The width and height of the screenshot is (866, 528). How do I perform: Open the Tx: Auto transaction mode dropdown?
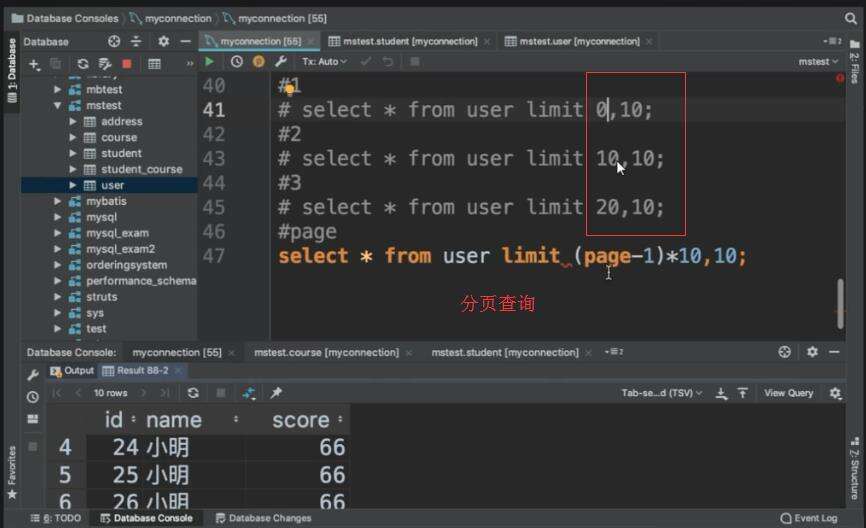pyautogui.click(x=324, y=62)
